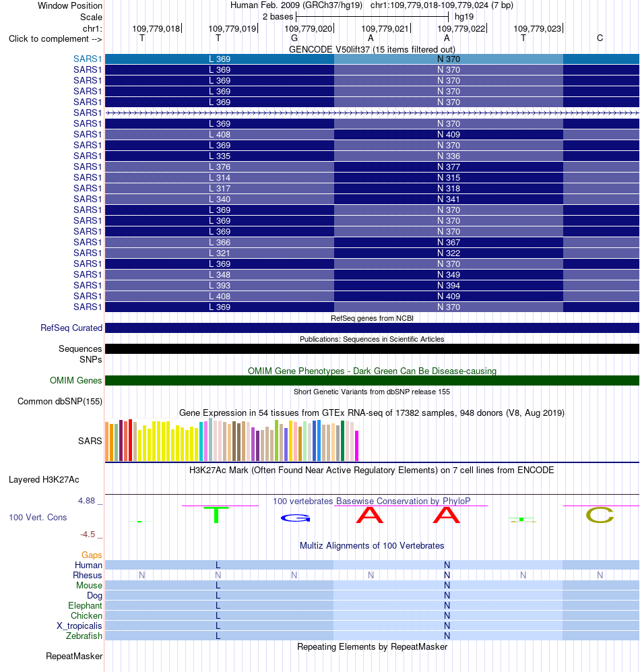The height and width of the screenshot is (672, 640).
Task: Click the 100 Vert. Cons track label
Action: (38, 517)
